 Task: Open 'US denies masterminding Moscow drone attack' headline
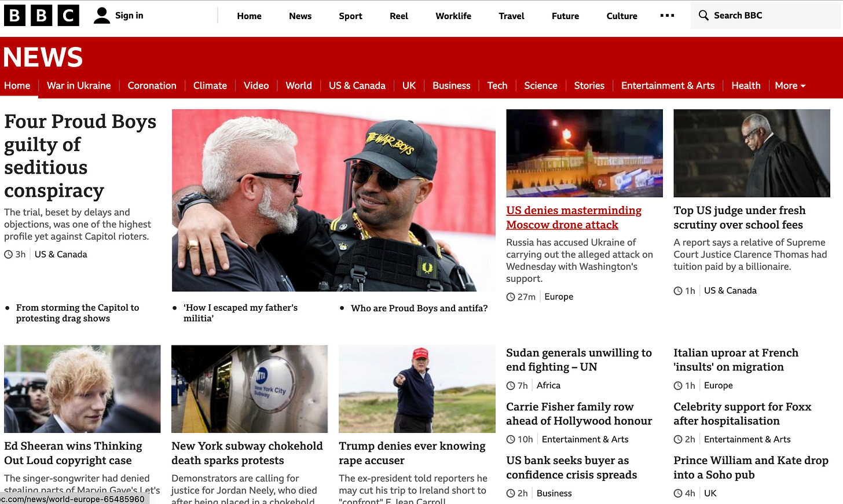pos(574,218)
